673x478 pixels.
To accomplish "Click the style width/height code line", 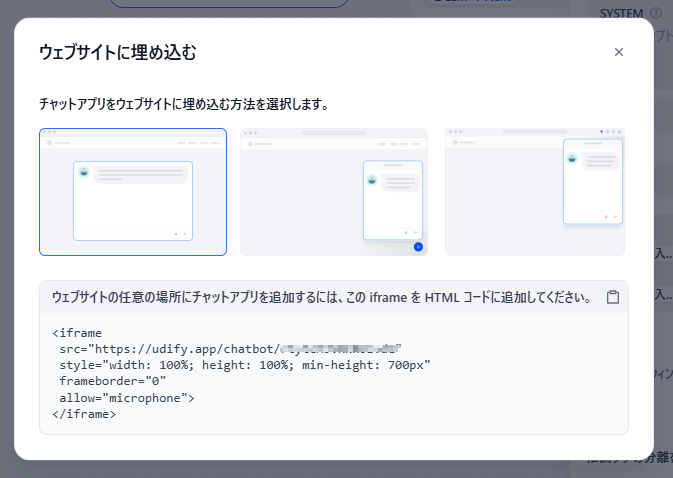I will pos(245,365).
